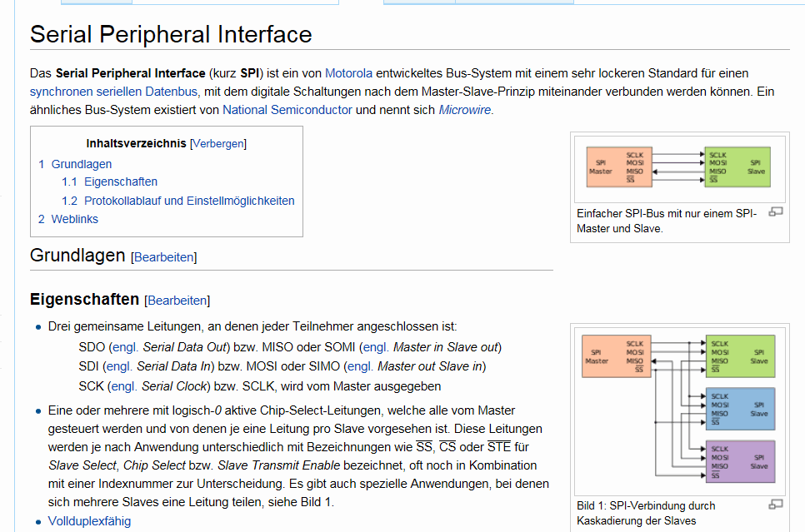Hide table of contents using Verbergen
805x532 pixels.
pyautogui.click(x=218, y=144)
